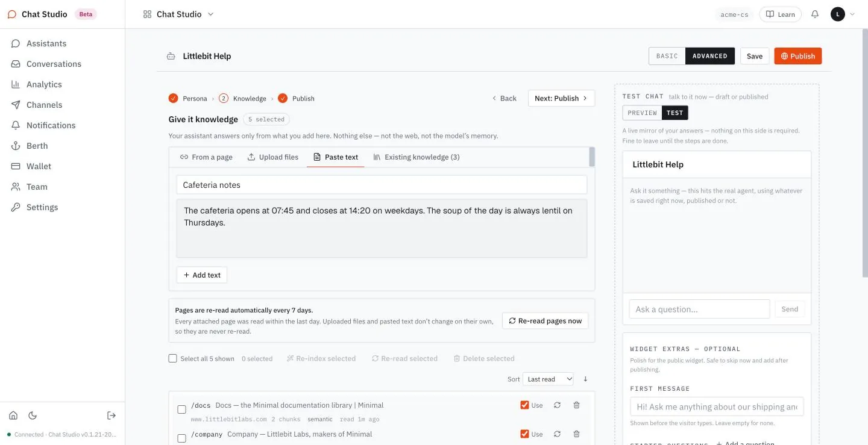The image size is (868, 445).
Task: Click the trash icon on the /company row
Action: [x=576, y=434]
